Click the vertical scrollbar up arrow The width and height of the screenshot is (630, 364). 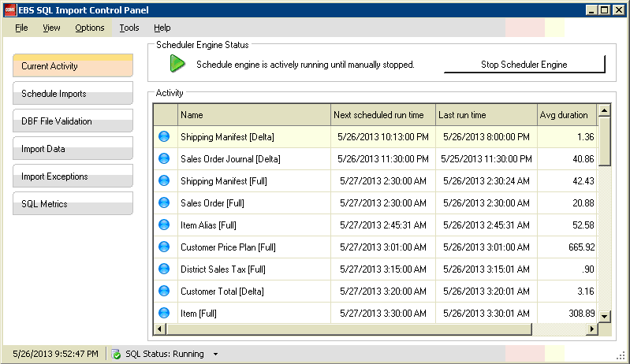pyautogui.click(x=604, y=110)
